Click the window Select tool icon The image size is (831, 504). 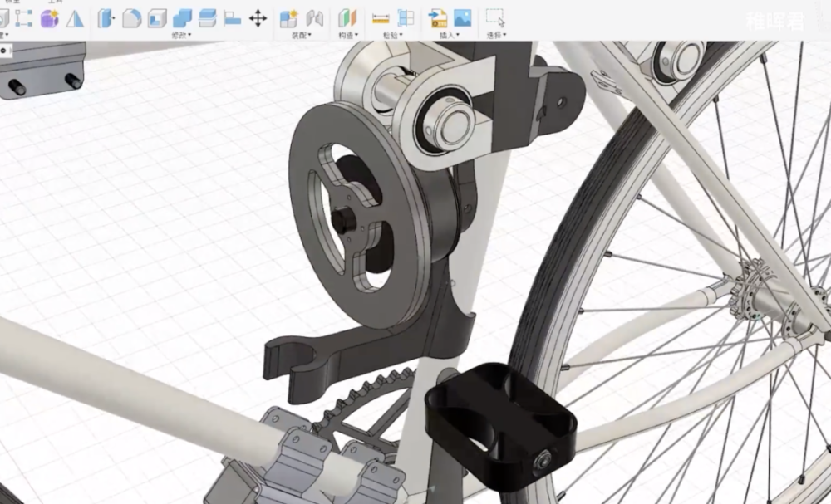click(x=495, y=18)
